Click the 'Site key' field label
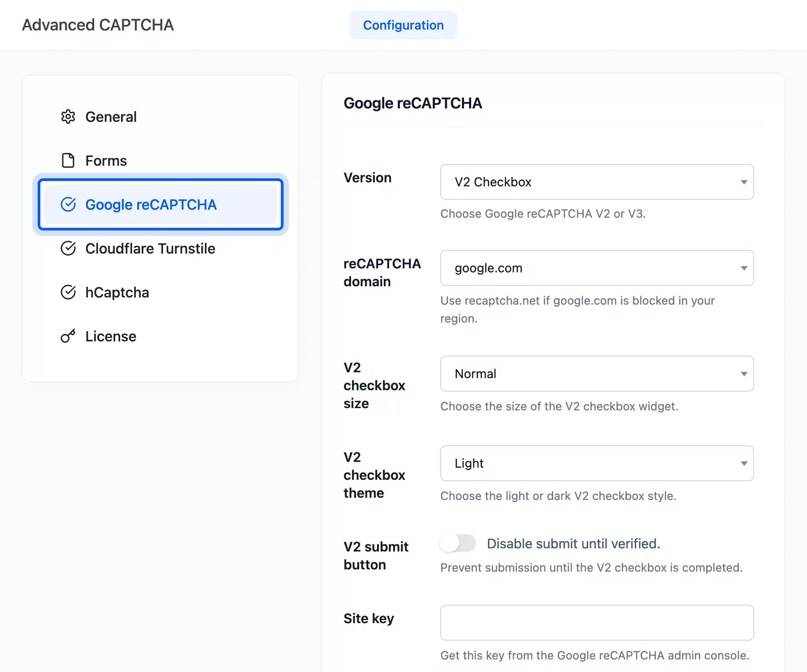Image resolution: width=807 pixels, height=672 pixels. 369,618
